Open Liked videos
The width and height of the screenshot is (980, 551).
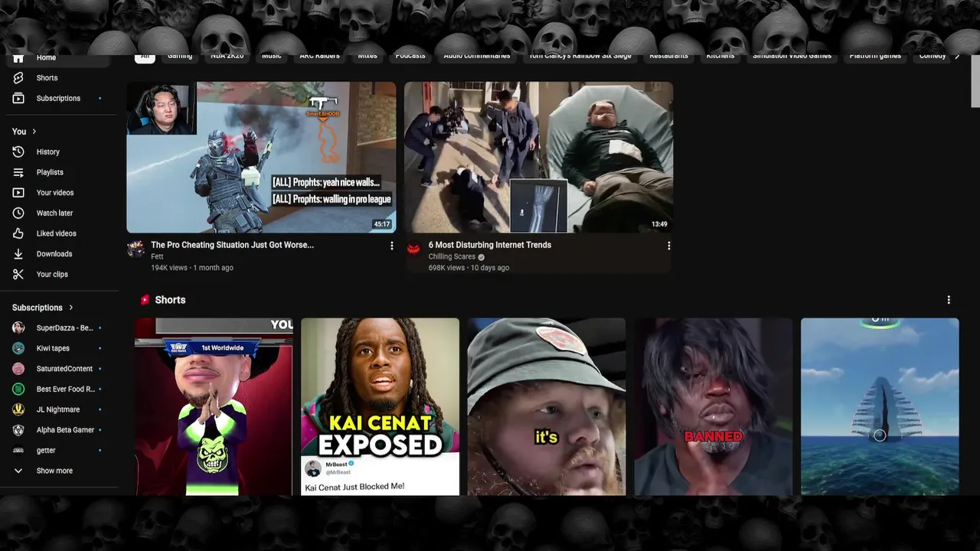(x=56, y=233)
